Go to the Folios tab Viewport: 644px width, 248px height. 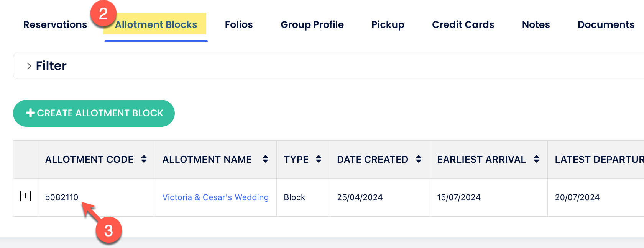point(239,25)
